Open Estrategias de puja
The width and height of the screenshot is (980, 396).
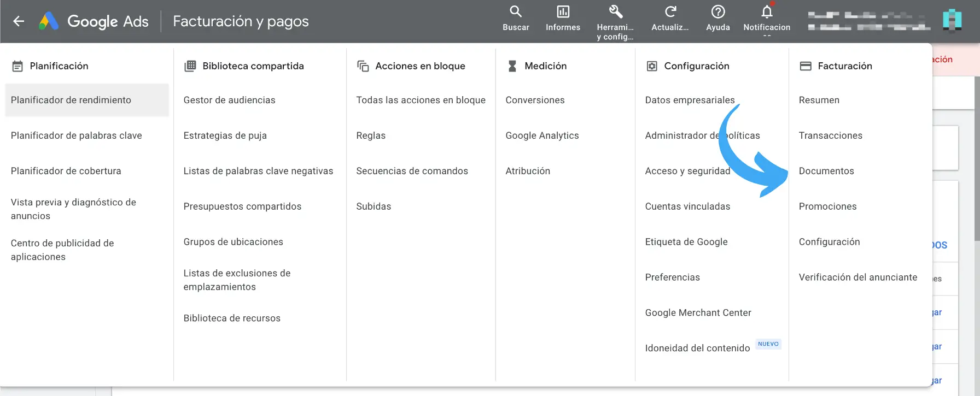pyautogui.click(x=225, y=135)
